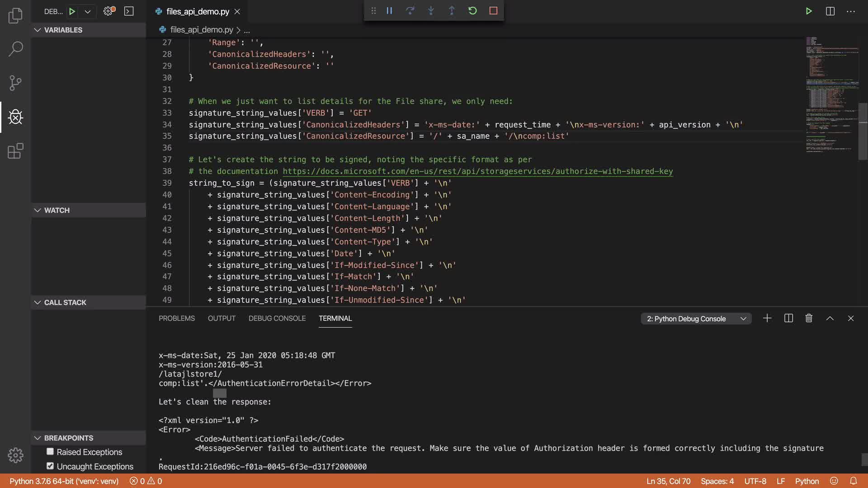The height and width of the screenshot is (488, 868).
Task: Open the docs.microsoft.com shared-key link
Action: tap(477, 171)
